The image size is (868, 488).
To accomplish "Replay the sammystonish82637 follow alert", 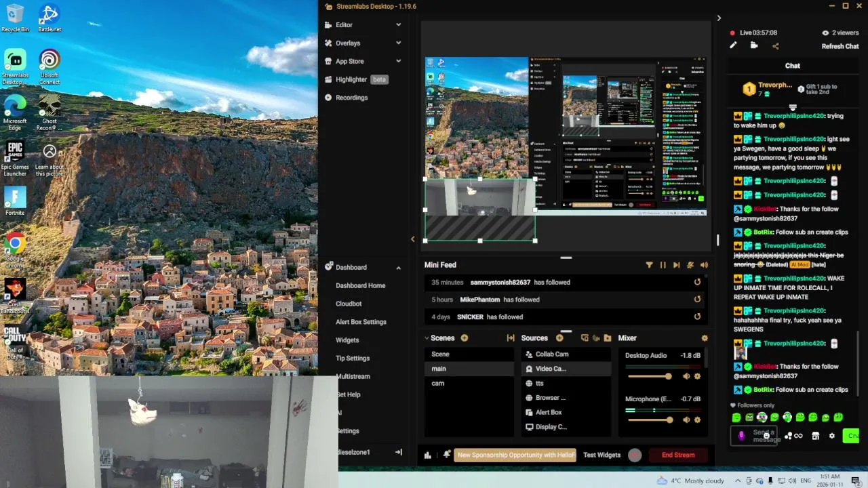I will coord(697,282).
